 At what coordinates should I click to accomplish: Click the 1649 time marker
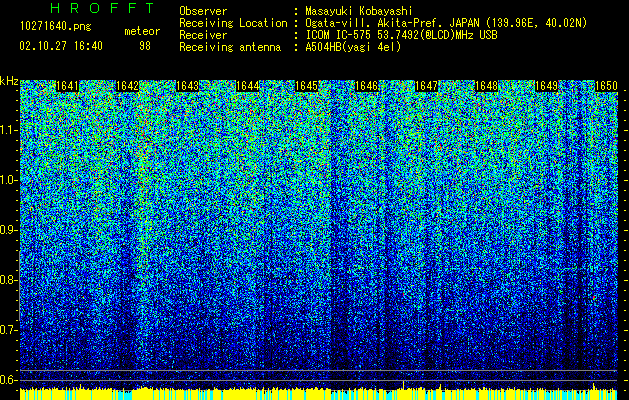click(x=546, y=86)
